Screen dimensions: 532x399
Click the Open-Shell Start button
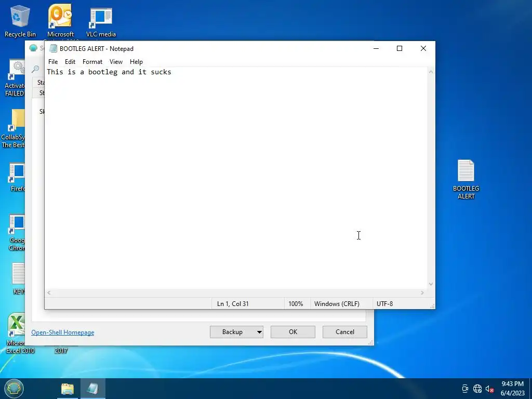(x=14, y=389)
